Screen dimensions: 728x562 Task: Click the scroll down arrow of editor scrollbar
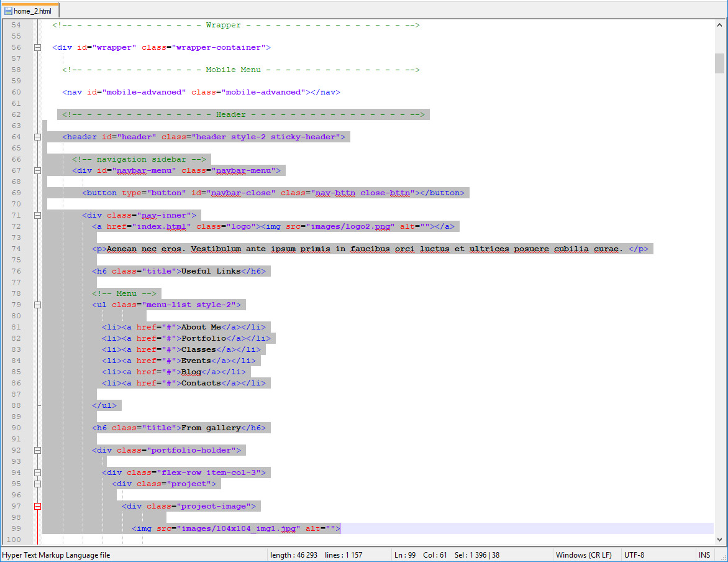[719, 539]
